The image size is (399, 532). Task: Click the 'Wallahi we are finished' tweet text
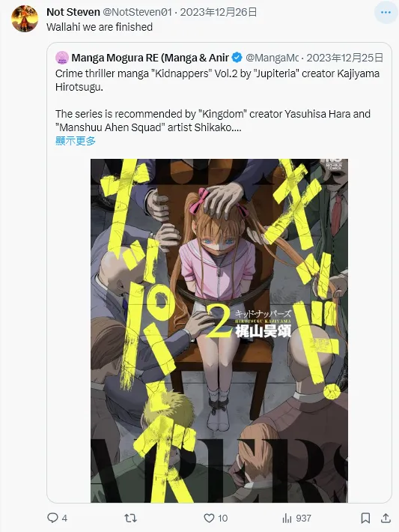[x=100, y=27]
